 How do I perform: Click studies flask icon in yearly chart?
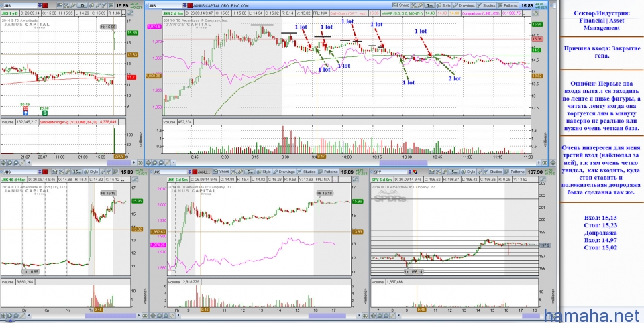(x=105, y=5)
